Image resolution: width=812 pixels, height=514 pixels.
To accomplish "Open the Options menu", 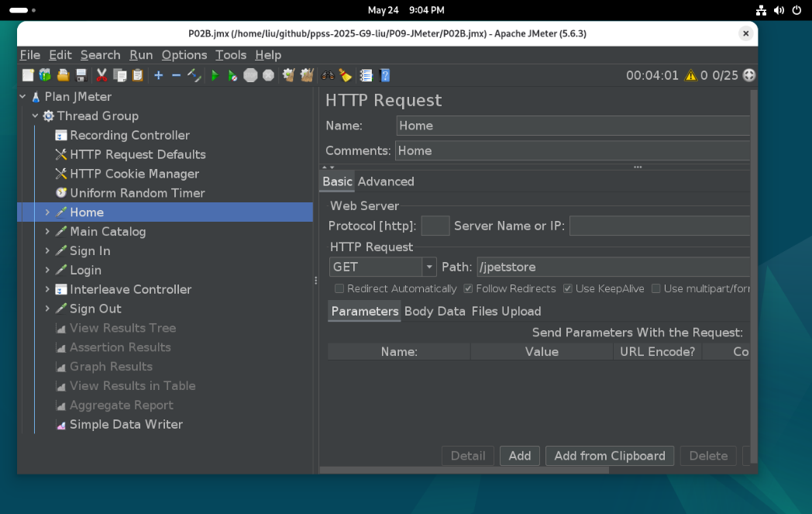I will click(184, 55).
